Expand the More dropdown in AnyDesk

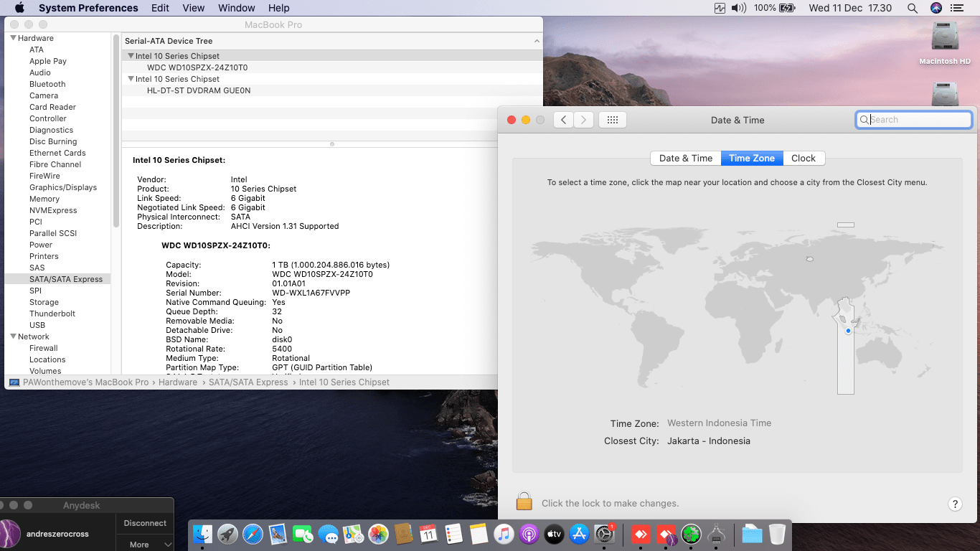pyautogui.click(x=144, y=544)
